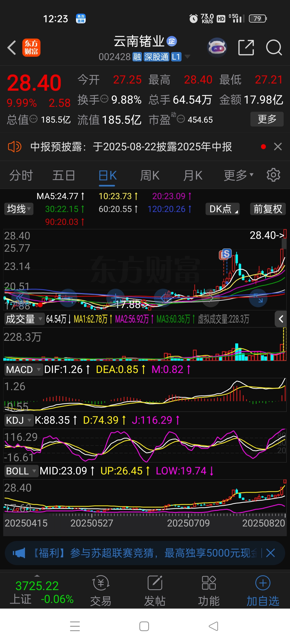290x644 pixels.
Task: Tap the Android recent apps button
Action: pyautogui.click(x=75, y=626)
